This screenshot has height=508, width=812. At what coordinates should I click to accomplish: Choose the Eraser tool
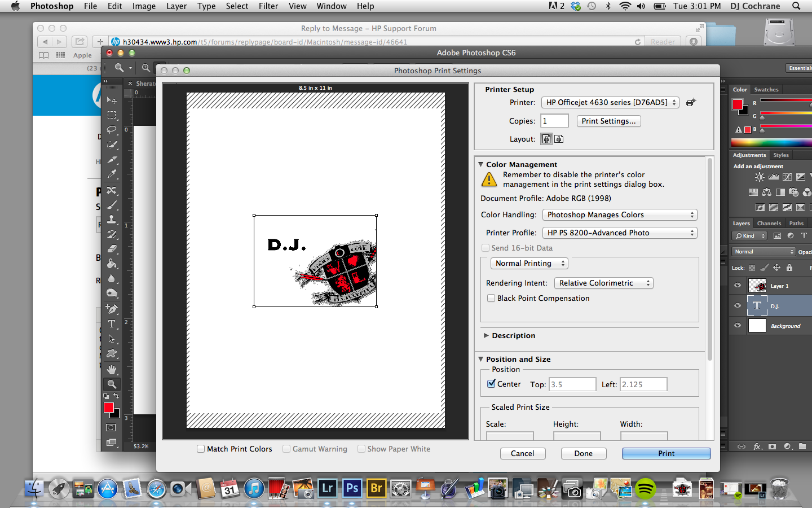coord(112,249)
